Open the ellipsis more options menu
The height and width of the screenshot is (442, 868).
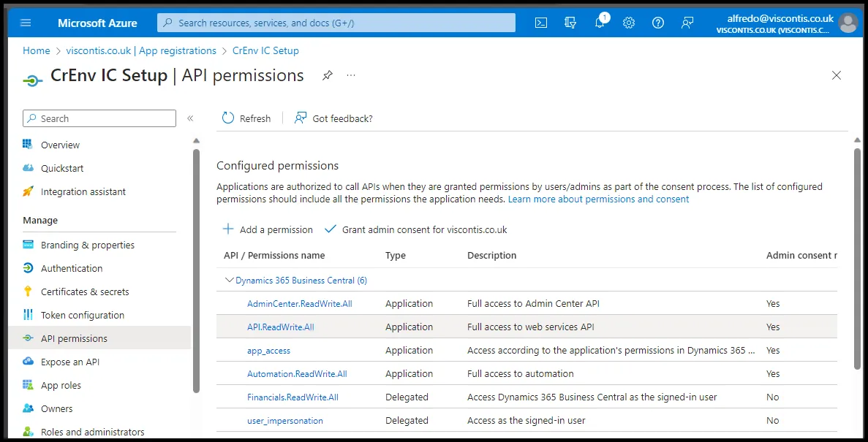tap(351, 75)
